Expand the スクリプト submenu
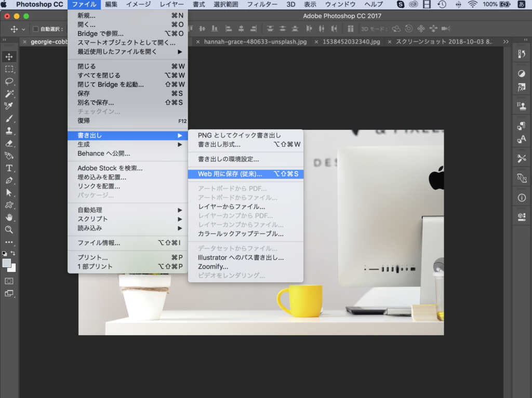 coord(128,219)
